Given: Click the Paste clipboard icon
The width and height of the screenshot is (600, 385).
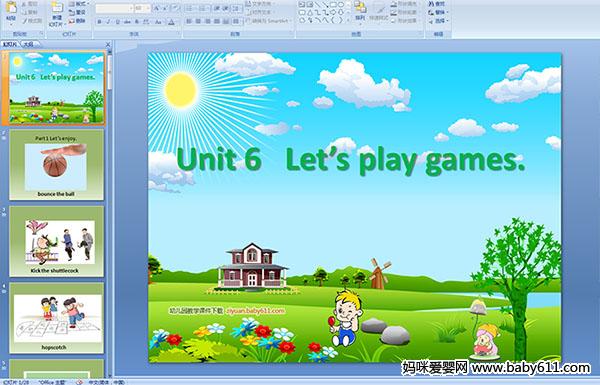Looking at the screenshot, I should (11, 8).
